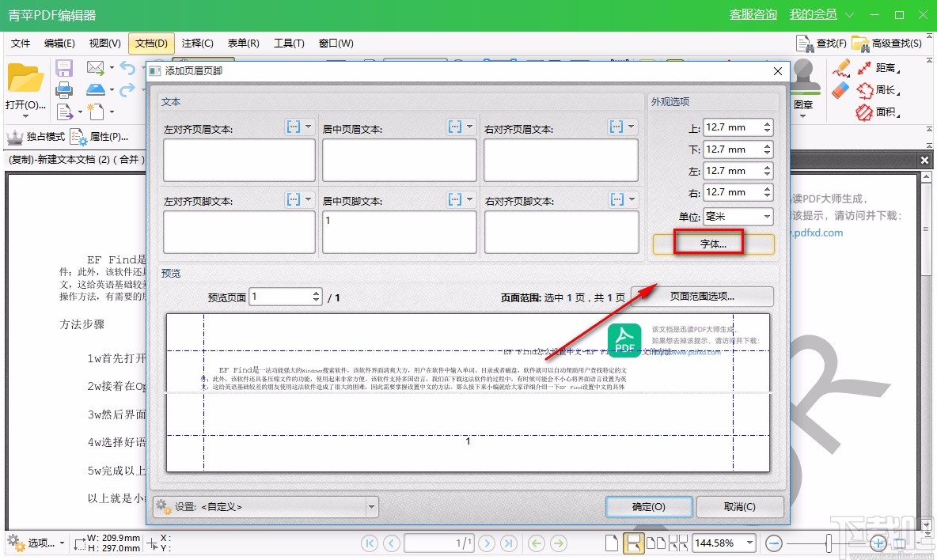
Task: Open the 单位 units dropdown
Action: [738, 216]
